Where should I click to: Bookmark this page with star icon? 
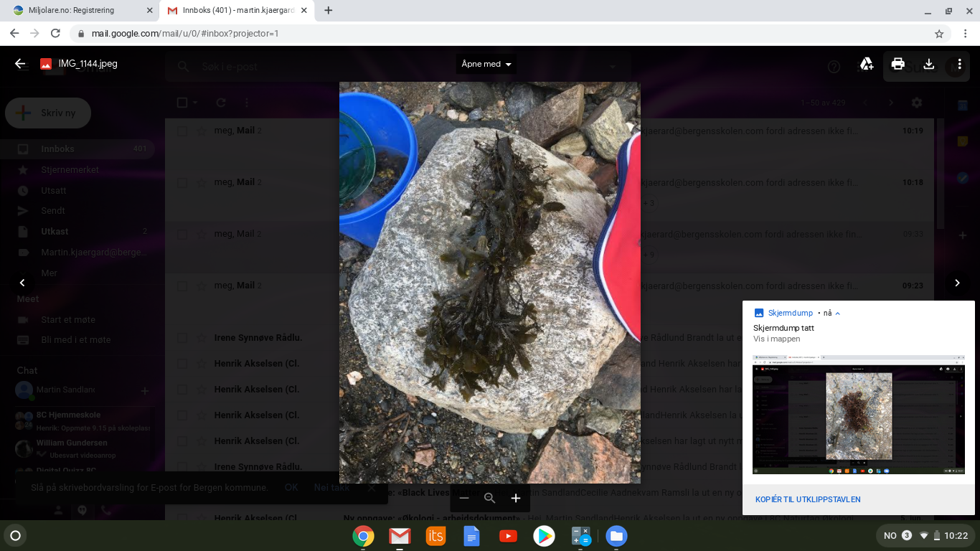(x=939, y=33)
